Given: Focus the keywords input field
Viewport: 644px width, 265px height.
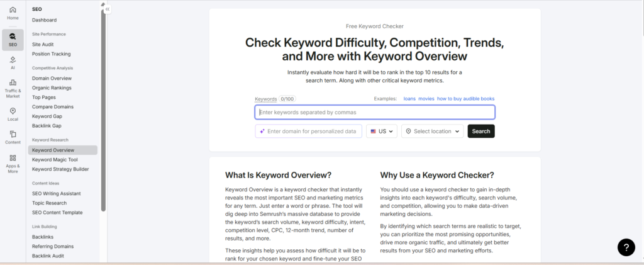Looking at the screenshot, I should point(375,112).
